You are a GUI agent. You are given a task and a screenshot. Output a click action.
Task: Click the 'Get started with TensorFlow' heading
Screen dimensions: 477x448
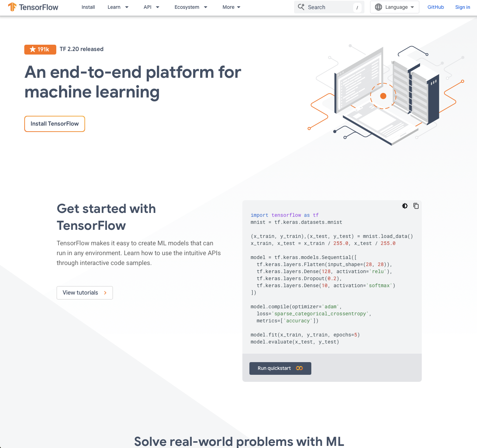[x=106, y=217]
